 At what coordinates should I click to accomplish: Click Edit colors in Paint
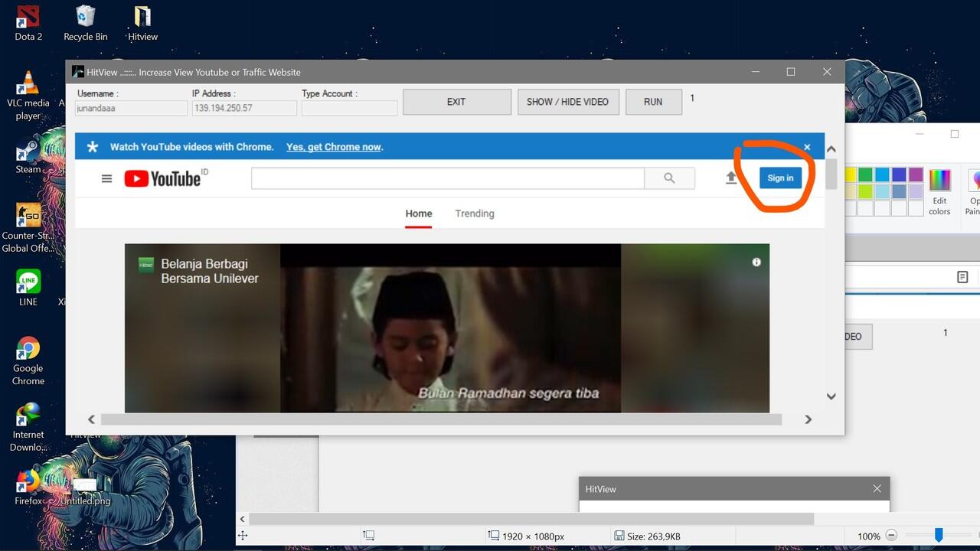tap(939, 192)
